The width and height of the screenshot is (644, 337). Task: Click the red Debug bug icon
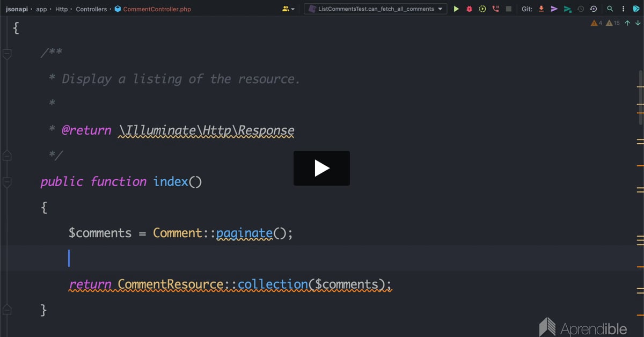tap(469, 9)
